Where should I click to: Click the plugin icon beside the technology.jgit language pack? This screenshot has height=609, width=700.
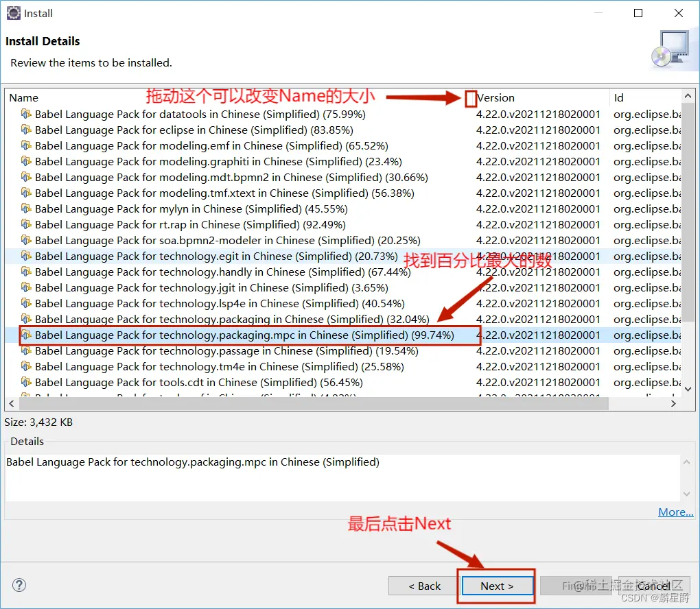tap(26, 287)
